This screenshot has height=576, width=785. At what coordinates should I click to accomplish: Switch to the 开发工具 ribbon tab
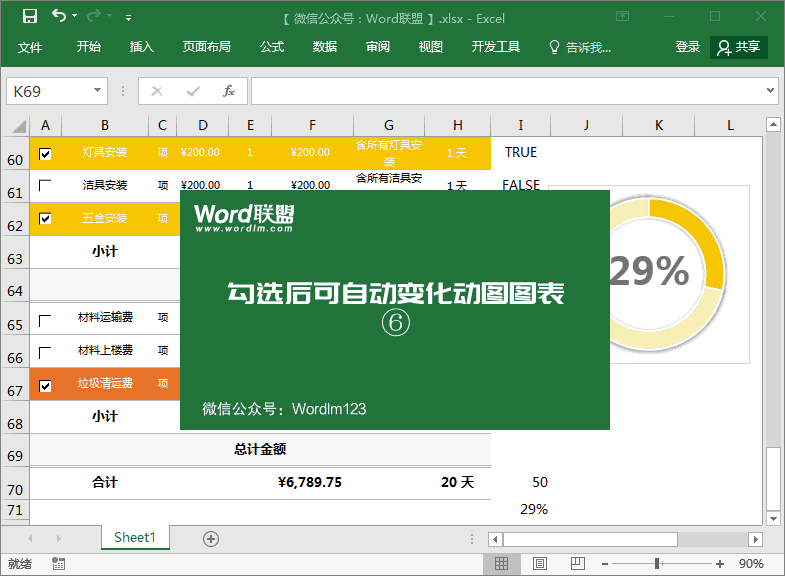[x=496, y=47]
